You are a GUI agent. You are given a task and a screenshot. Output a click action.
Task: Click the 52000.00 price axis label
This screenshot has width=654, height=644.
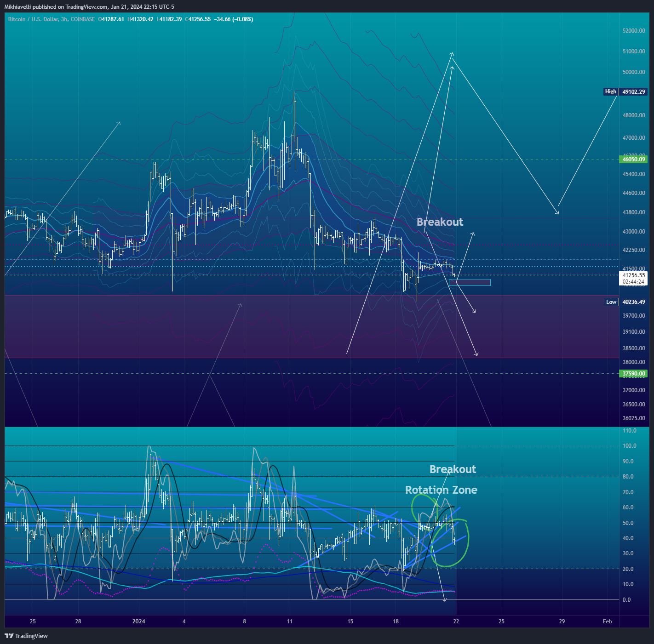point(634,31)
